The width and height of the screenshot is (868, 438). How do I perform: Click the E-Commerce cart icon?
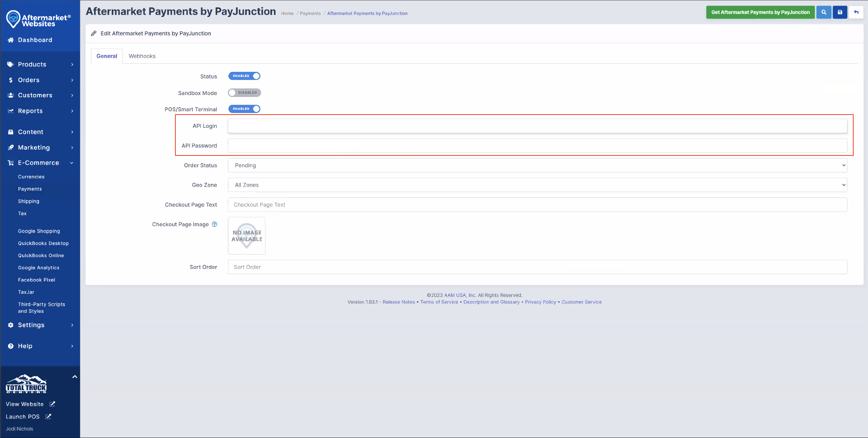pyautogui.click(x=11, y=163)
